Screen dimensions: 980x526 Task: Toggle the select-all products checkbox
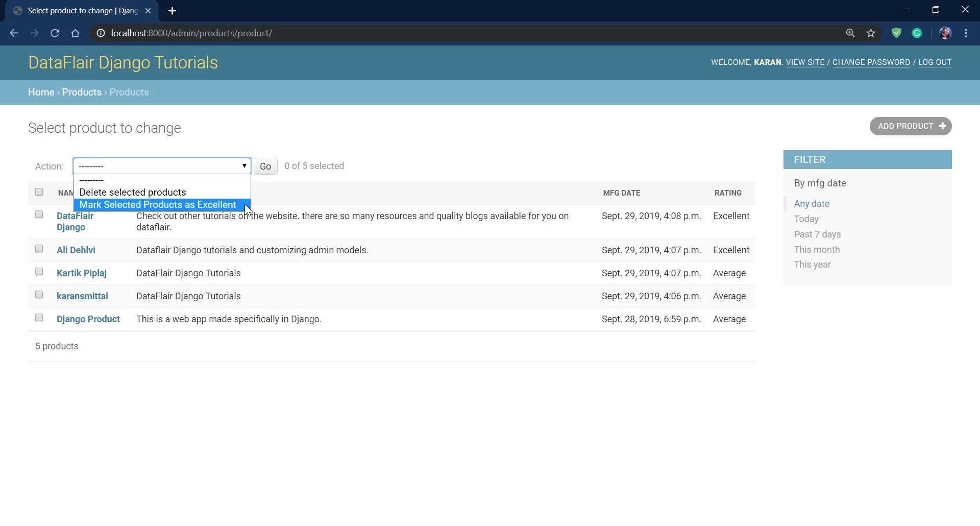(39, 192)
